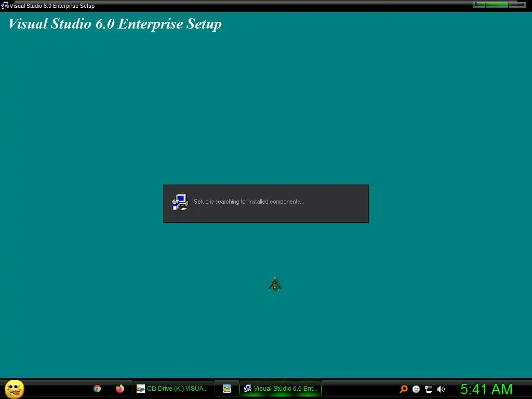Open the title bar setup system-menu icon
The height and width of the screenshot is (399, 532).
pyautogui.click(x=5, y=6)
